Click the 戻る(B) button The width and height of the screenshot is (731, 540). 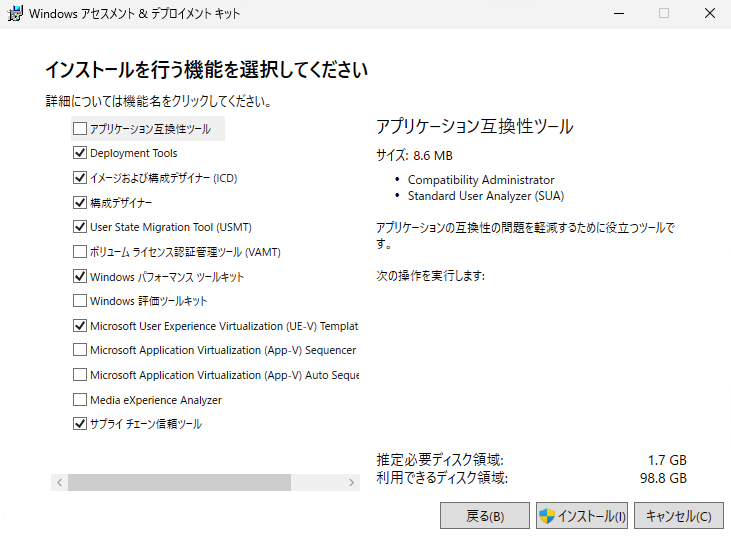click(485, 516)
